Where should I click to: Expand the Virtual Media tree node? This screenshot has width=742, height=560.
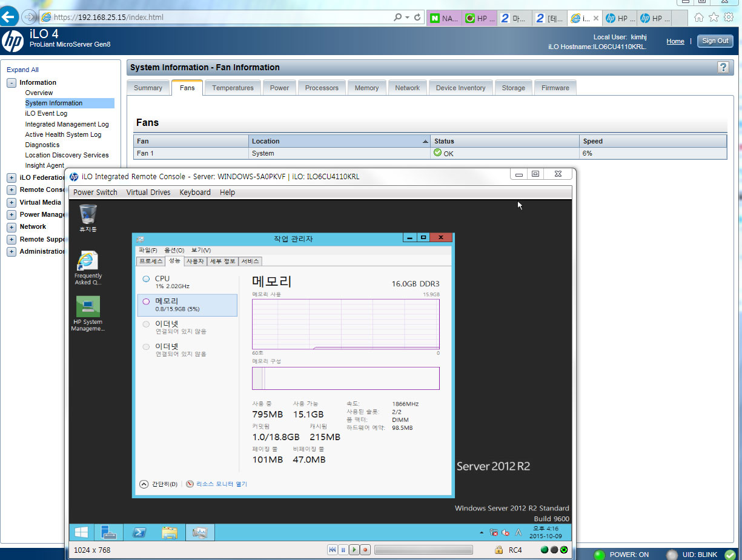click(x=12, y=202)
